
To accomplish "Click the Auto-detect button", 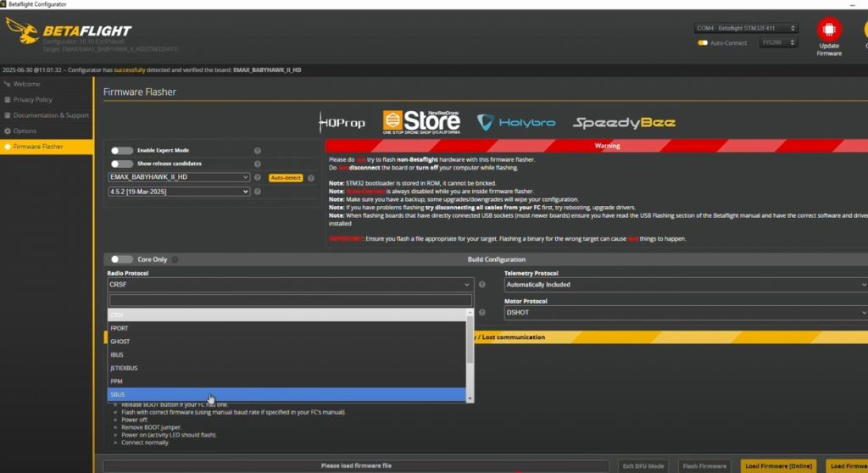I will (x=286, y=178).
